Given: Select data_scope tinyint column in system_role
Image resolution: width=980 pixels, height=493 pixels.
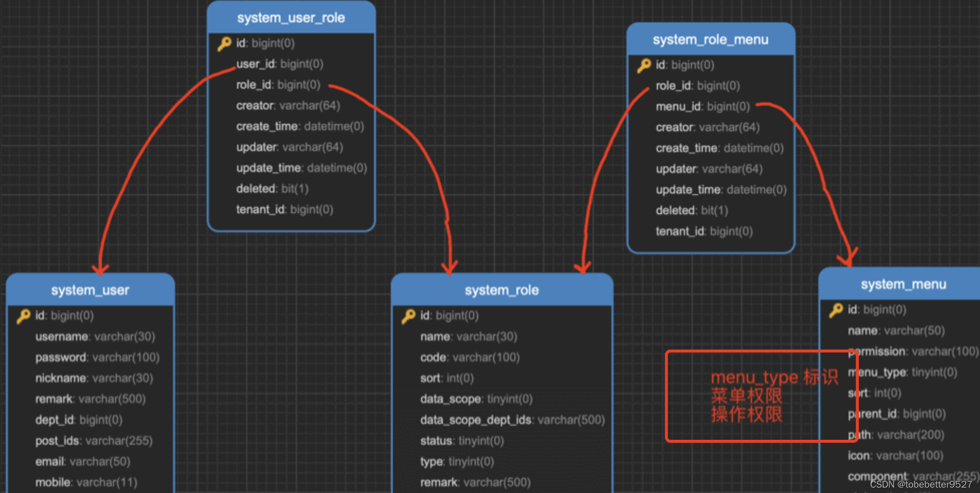Looking at the screenshot, I should tap(476, 399).
